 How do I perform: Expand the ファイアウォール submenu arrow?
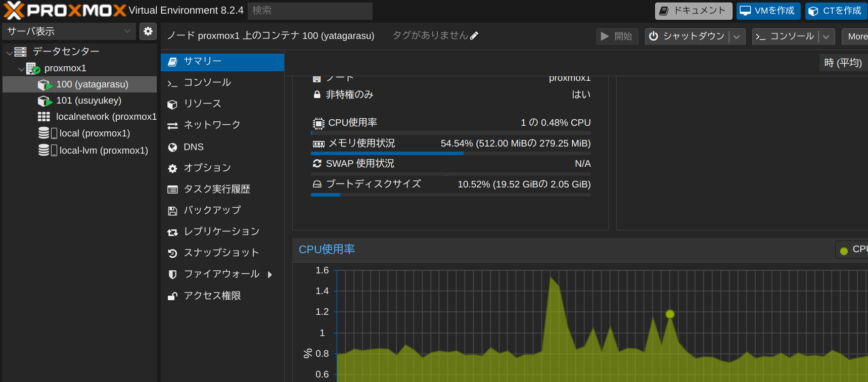(x=270, y=274)
